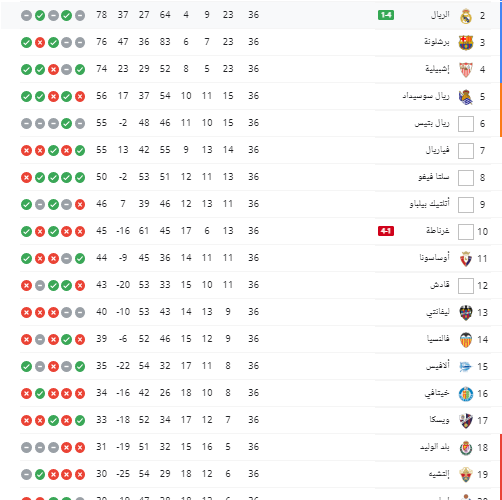Click Granada's blank logo placeholder
The image size is (502, 500).
[466, 232]
